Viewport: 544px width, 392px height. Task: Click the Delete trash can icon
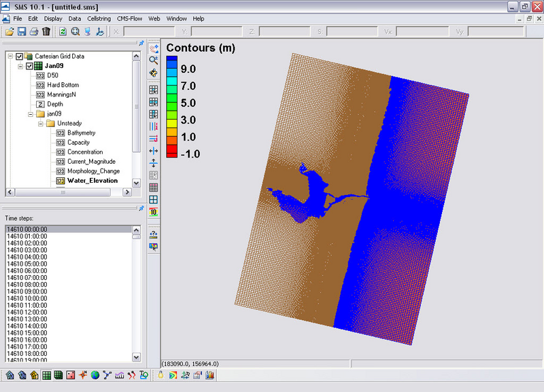pyautogui.click(x=46, y=31)
